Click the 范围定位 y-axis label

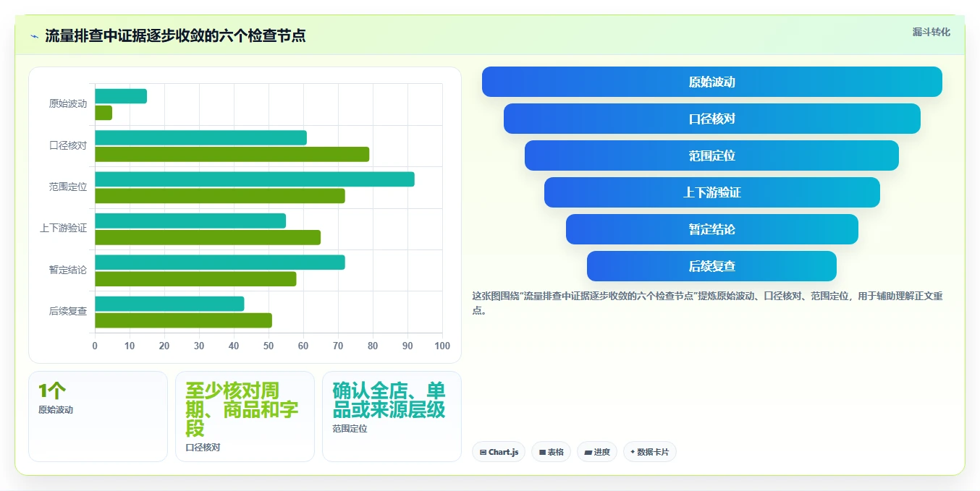(68, 187)
